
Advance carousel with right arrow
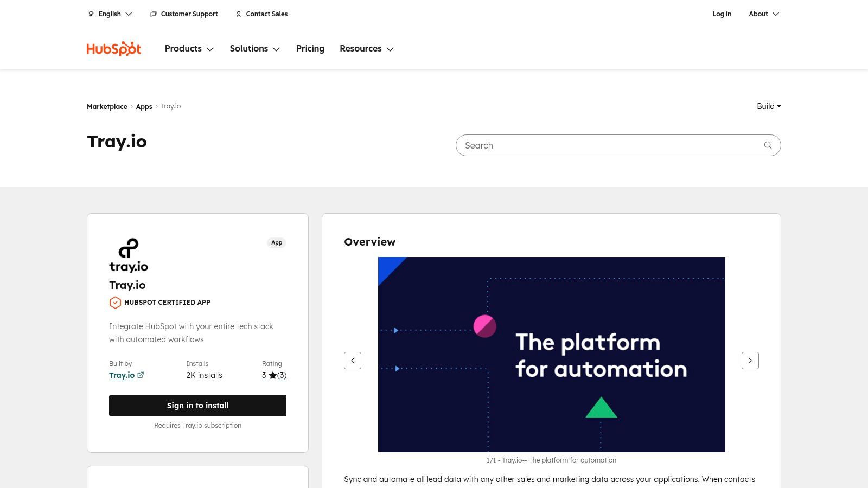coord(750,360)
